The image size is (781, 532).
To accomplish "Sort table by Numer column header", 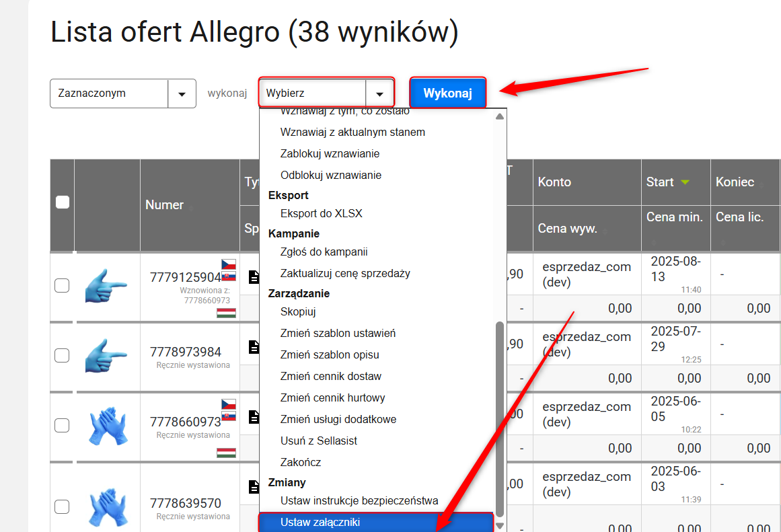I will (164, 204).
